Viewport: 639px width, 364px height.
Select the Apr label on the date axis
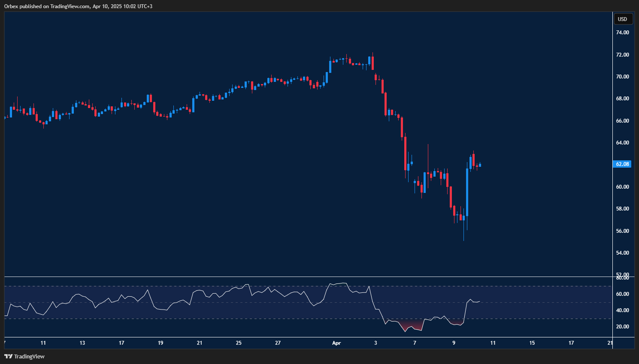336,343
